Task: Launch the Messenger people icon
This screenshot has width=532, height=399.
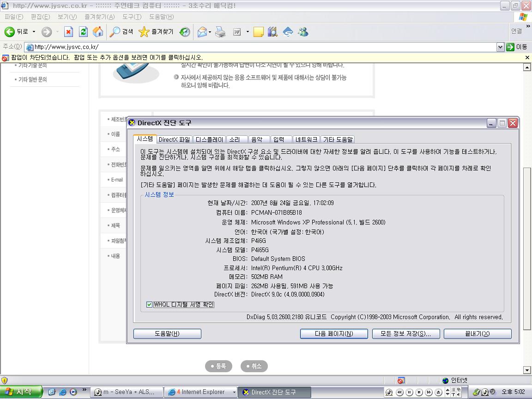Action: [x=303, y=32]
